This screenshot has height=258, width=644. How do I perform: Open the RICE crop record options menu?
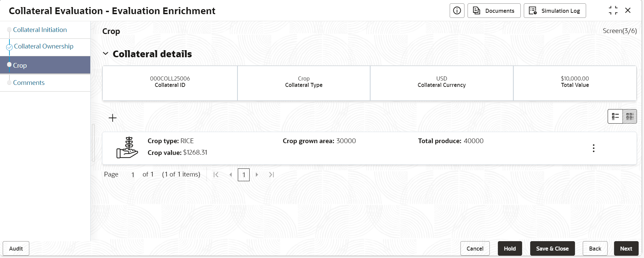point(593,148)
